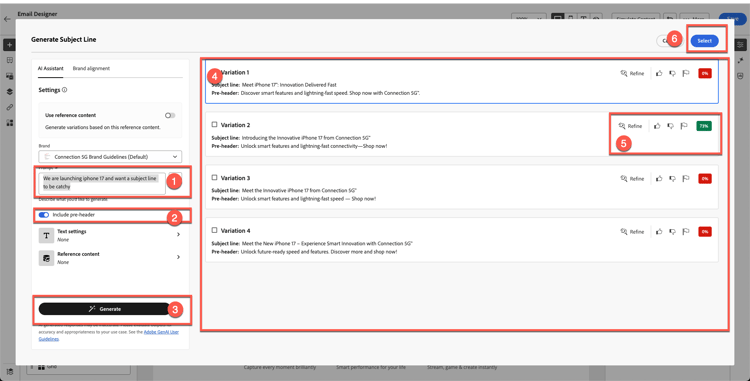Click the Text settings T icon

(x=46, y=235)
